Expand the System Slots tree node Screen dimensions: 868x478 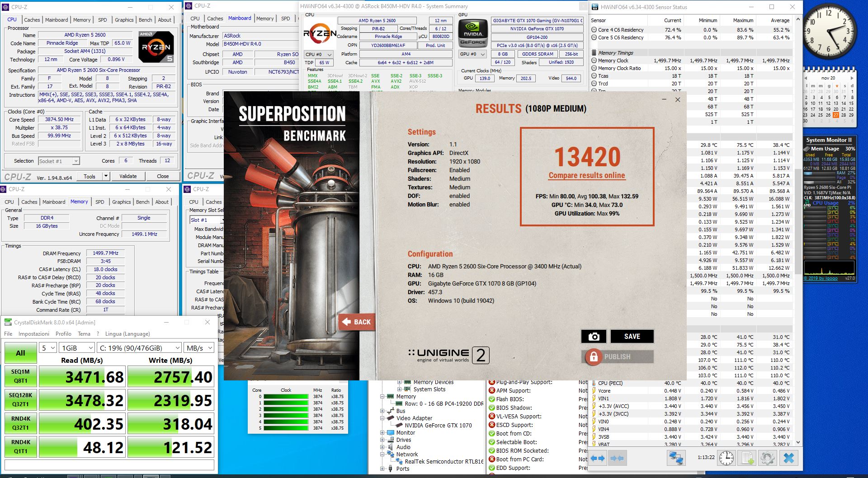point(399,389)
